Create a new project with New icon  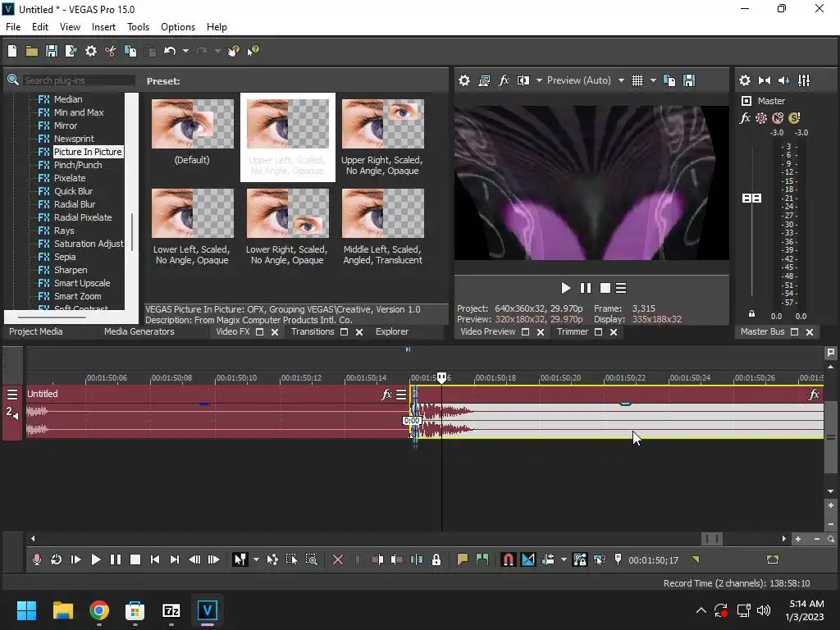12,51
